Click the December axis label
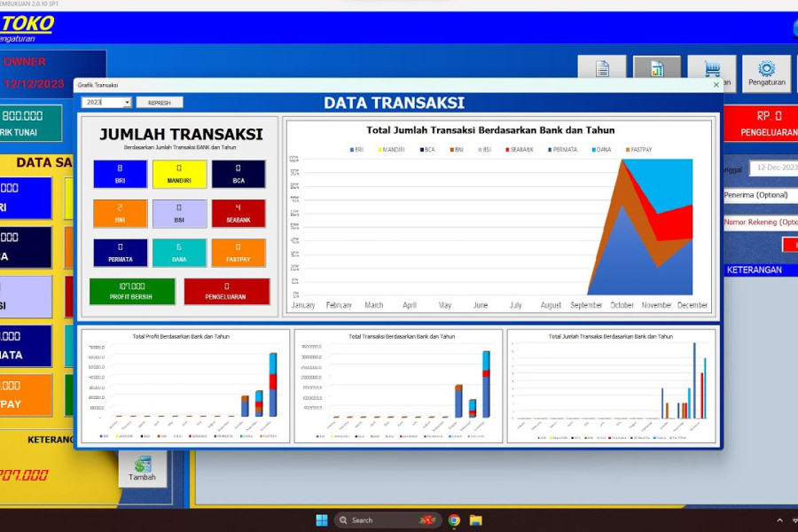This screenshot has height=532, width=798. (692, 305)
